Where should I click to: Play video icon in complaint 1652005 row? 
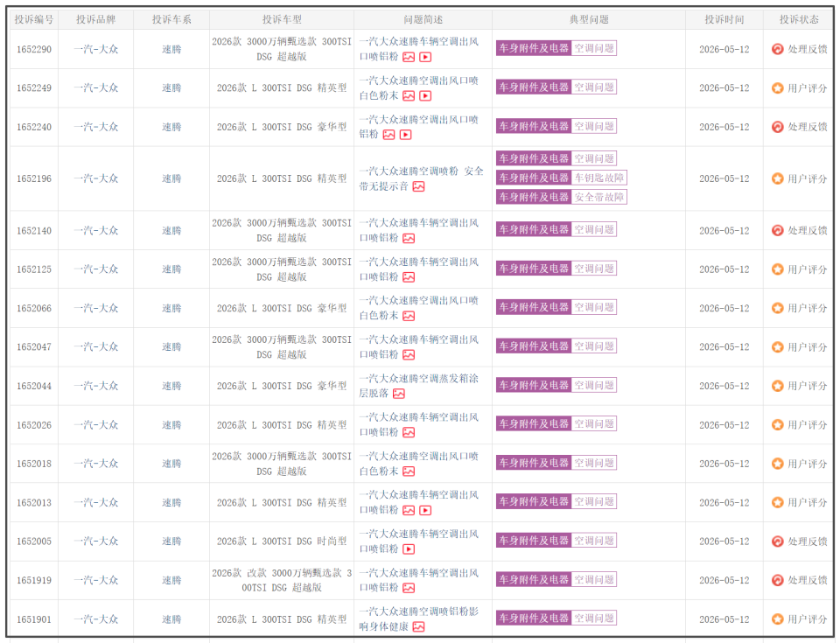(x=409, y=549)
